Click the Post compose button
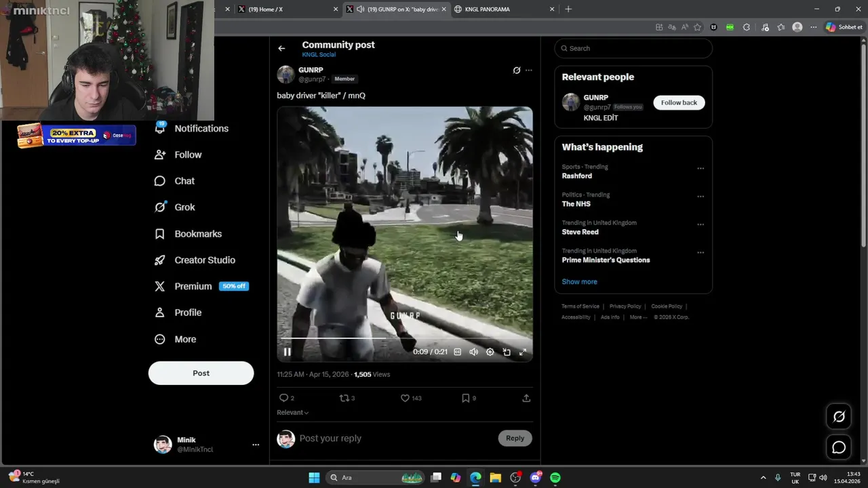868x488 pixels. point(201,373)
